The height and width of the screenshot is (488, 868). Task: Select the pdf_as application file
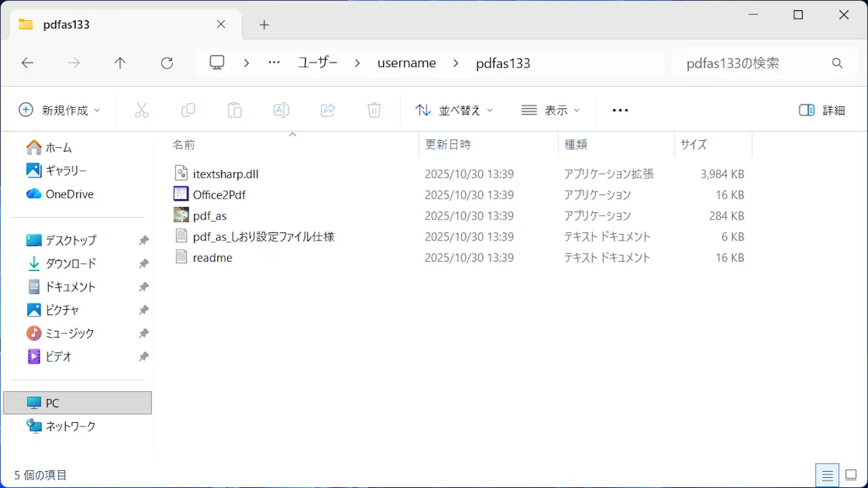[x=210, y=216]
